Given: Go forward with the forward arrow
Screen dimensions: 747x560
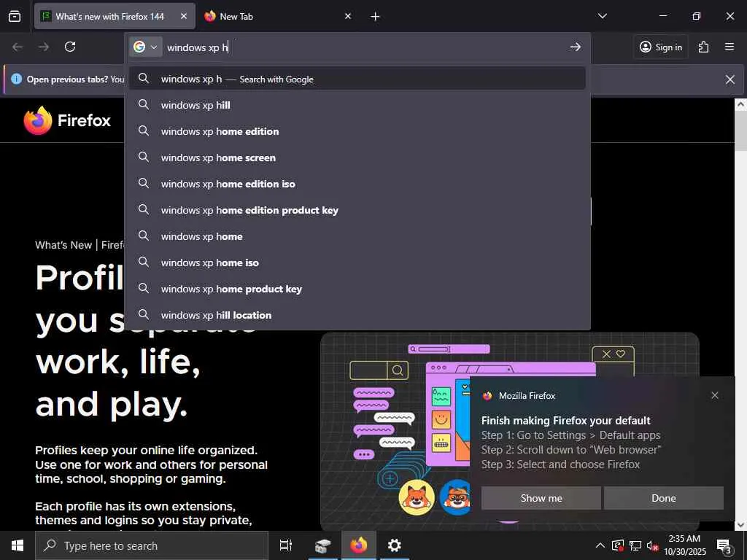Looking at the screenshot, I should coord(44,47).
